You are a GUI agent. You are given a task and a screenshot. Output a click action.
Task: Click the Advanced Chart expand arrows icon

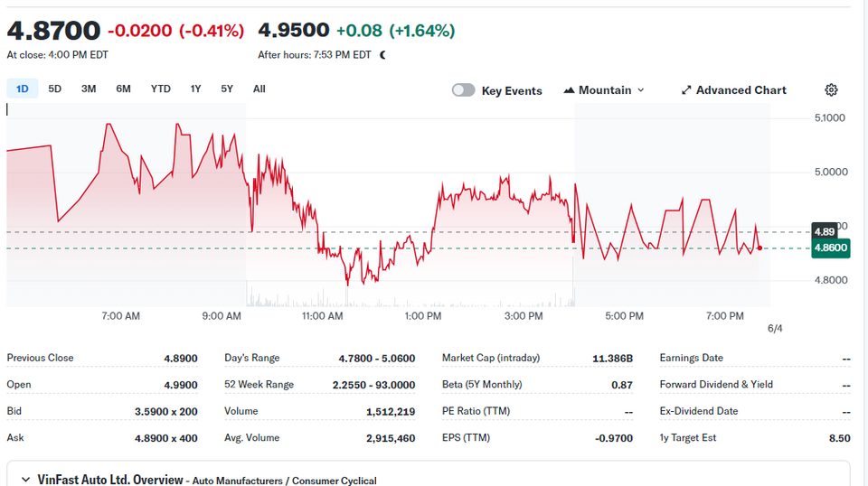[x=686, y=90]
